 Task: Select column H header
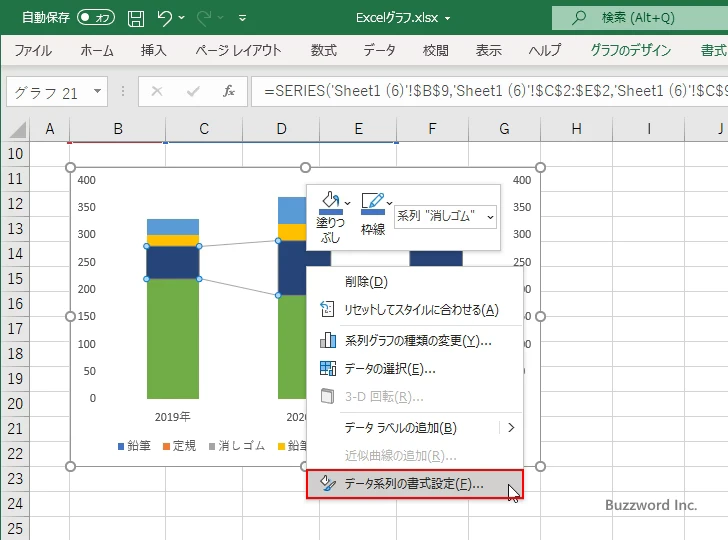tap(576, 129)
